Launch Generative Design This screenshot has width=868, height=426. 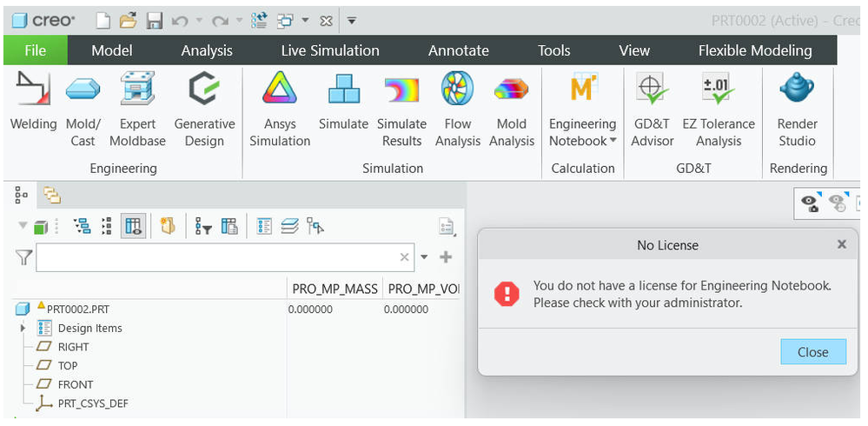[x=204, y=109]
